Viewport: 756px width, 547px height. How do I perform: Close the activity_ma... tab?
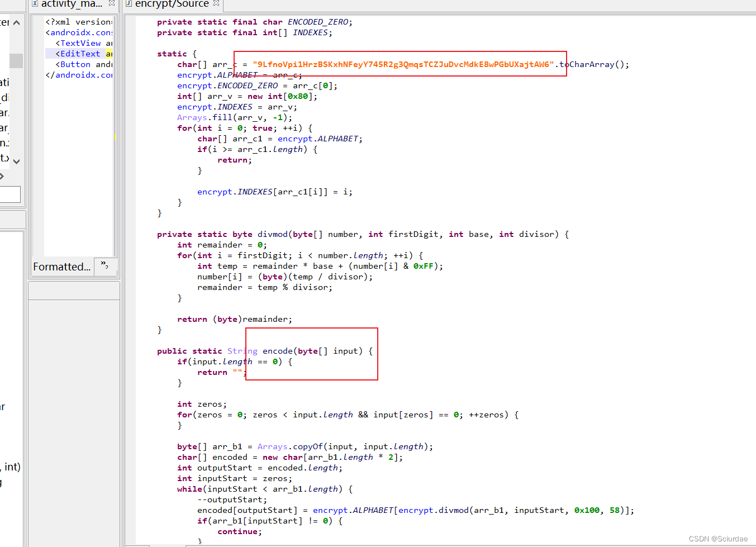tap(112, 3)
